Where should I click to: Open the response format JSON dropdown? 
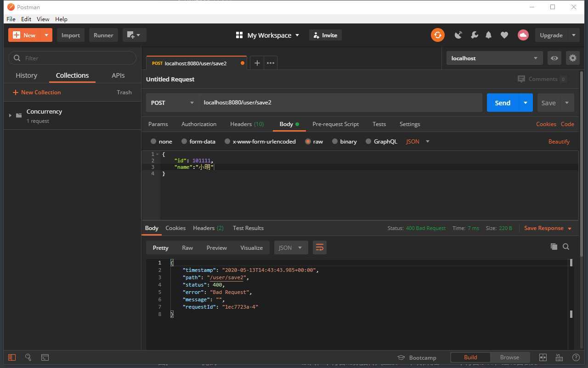pyautogui.click(x=291, y=247)
